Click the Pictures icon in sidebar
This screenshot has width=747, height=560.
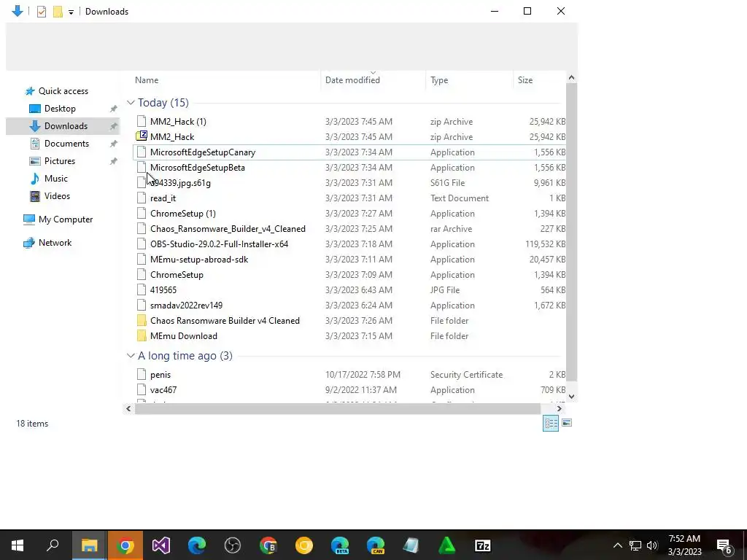35,161
